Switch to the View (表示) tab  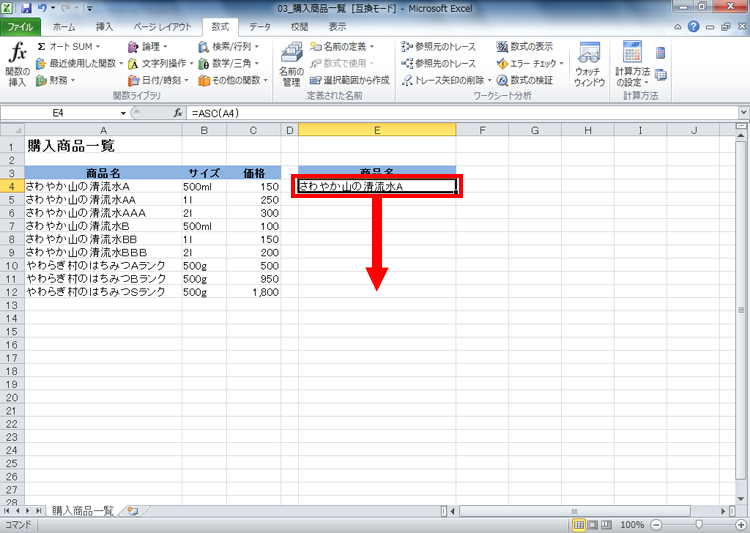click(337, 27)
